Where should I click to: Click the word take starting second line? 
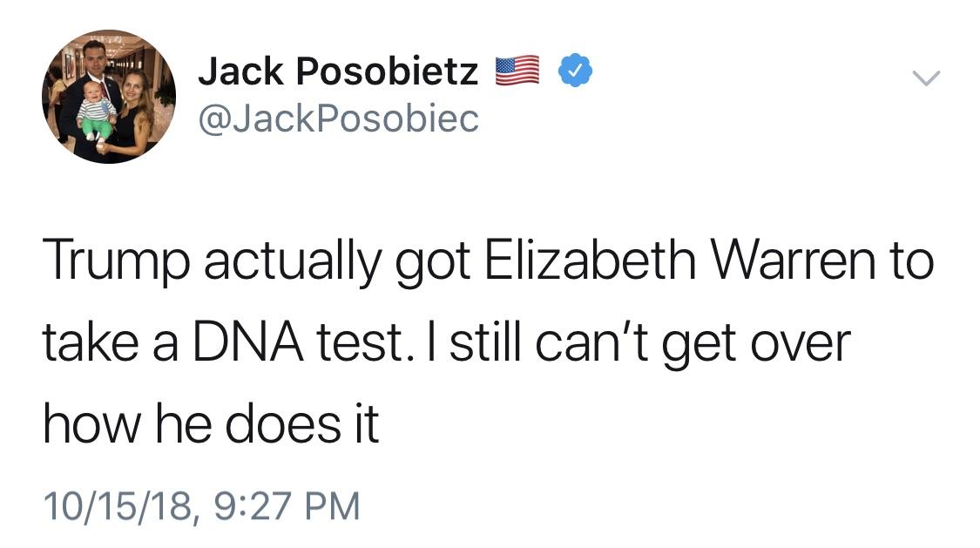tap(91, 342)
